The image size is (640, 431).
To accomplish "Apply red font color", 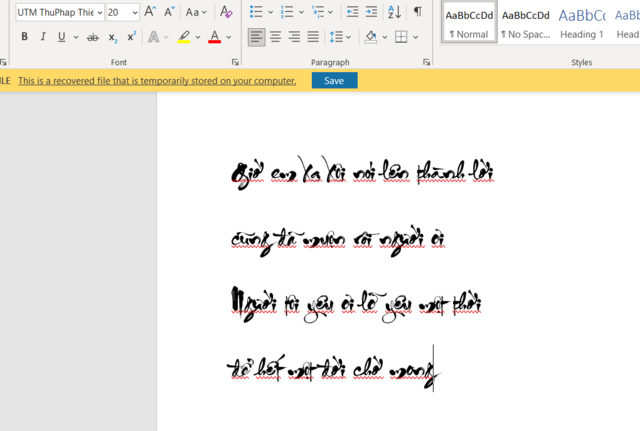I will pos(214,37).
